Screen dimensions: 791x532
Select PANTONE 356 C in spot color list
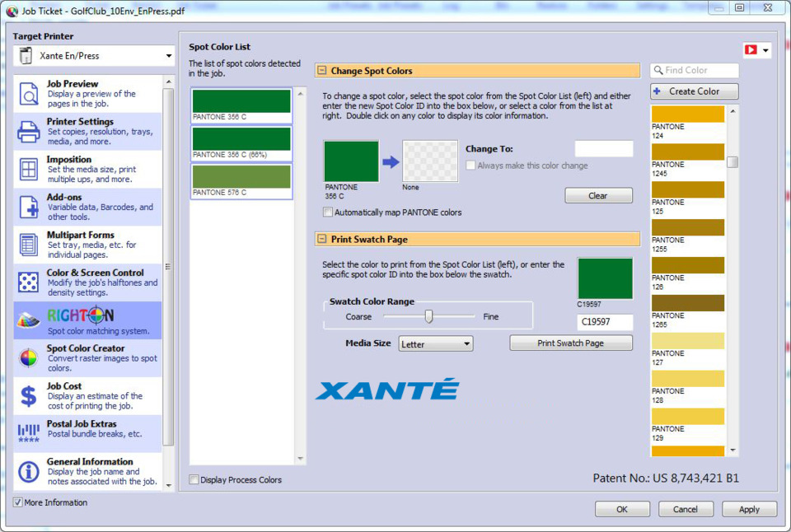[x=241, y=105]
